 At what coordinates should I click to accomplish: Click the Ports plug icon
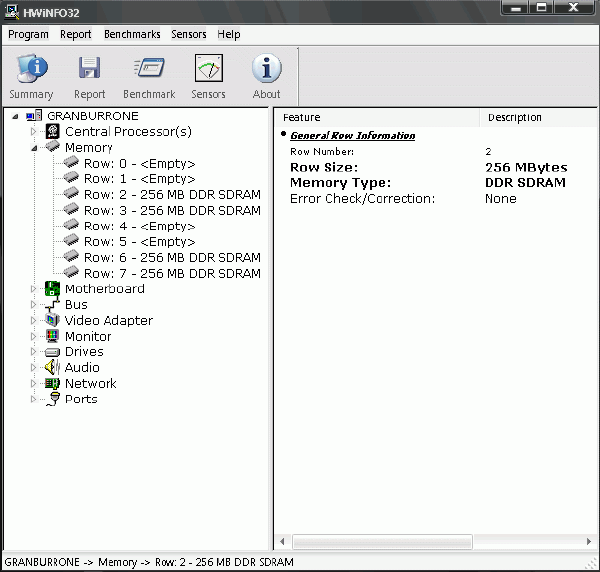52,399
